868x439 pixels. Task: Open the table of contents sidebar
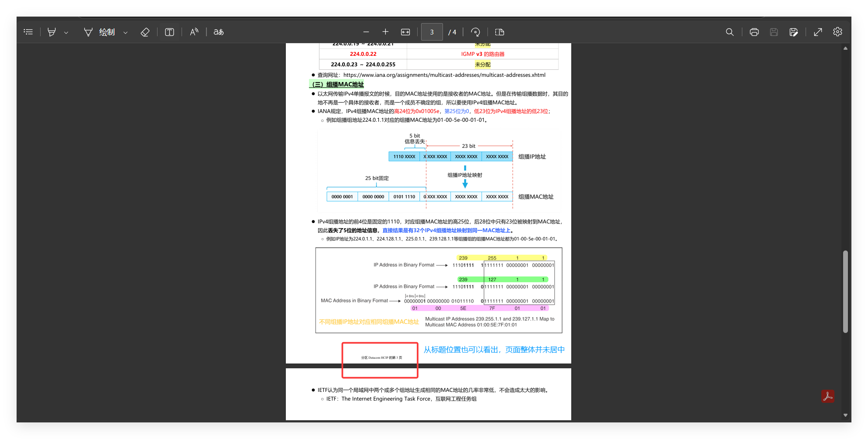pos(28,32)
